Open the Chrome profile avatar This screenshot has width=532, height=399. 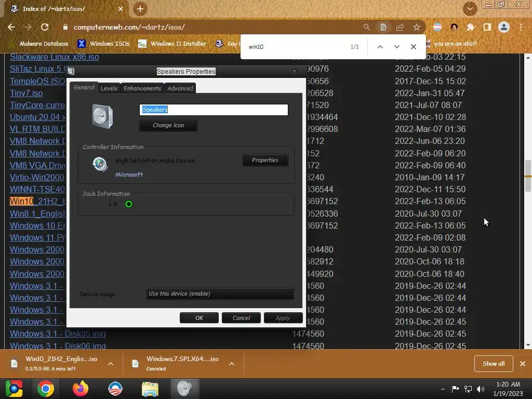coord(504,27)
